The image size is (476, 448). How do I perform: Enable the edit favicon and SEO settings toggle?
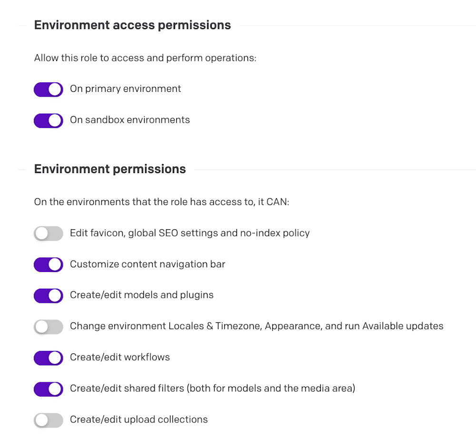point(48,234)
